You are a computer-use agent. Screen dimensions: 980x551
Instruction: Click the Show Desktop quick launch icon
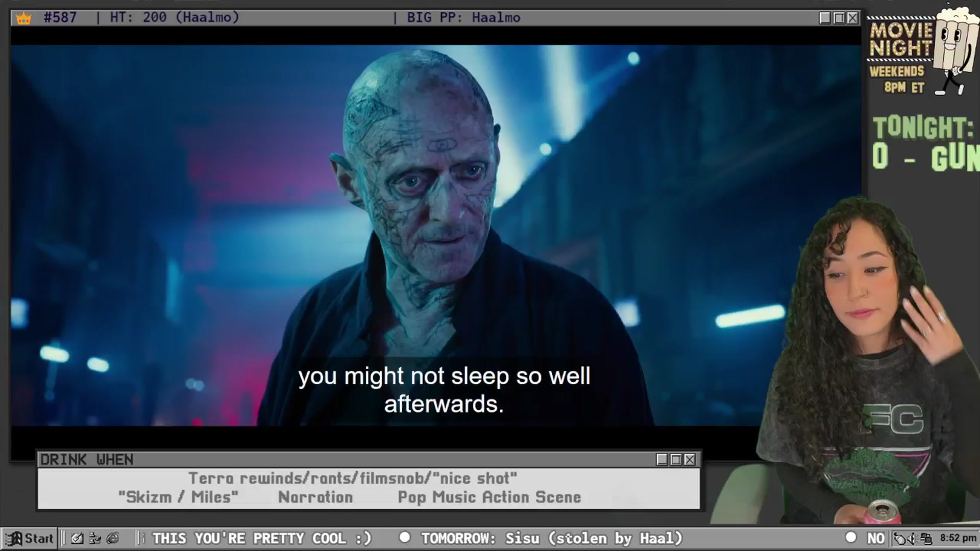(x=77, y=538)
